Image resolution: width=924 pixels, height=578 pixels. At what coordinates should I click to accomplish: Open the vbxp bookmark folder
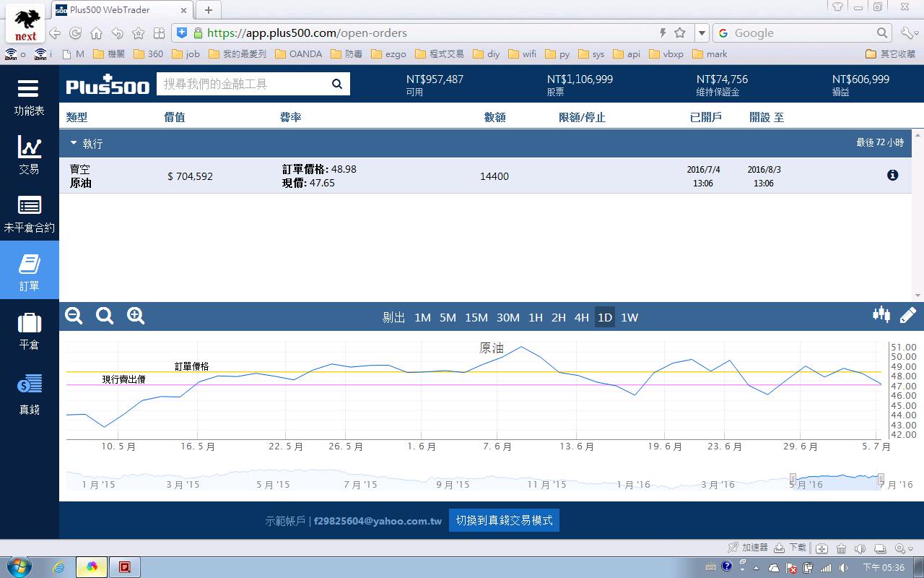tap(666, 53)
